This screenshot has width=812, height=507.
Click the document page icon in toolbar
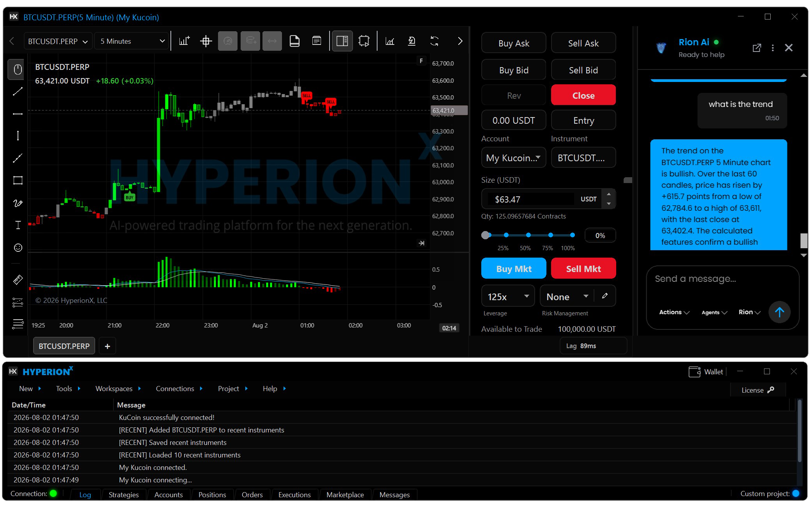click(x=294, y=41)
